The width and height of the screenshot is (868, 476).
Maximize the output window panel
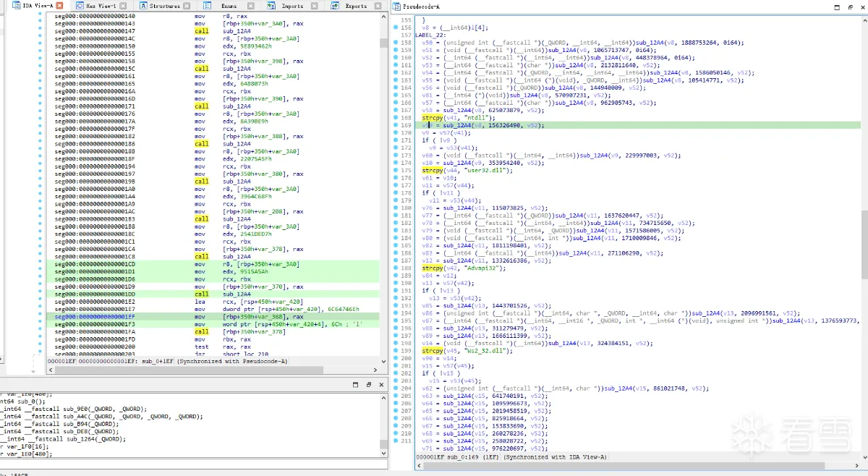355,384
